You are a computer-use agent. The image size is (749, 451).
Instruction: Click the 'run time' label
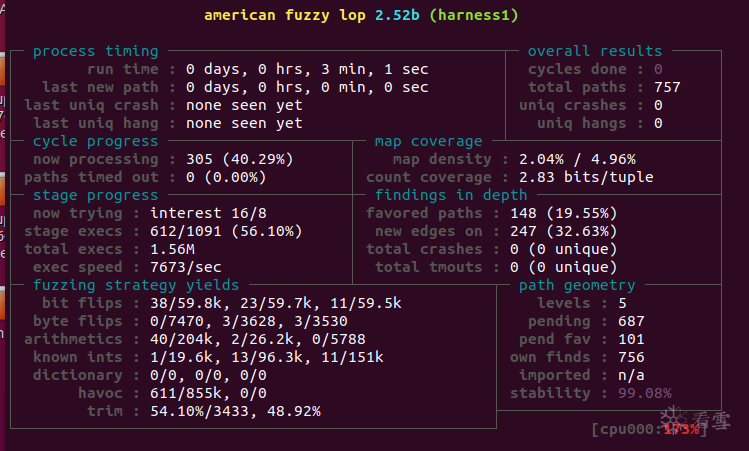[123, 69]
